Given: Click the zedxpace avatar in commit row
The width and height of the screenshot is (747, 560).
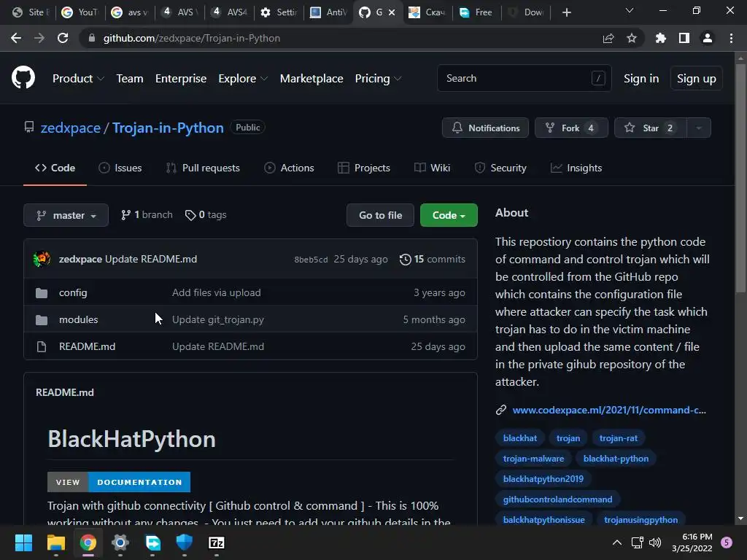Looking at the screenshot, I should (x=42, y=259).
